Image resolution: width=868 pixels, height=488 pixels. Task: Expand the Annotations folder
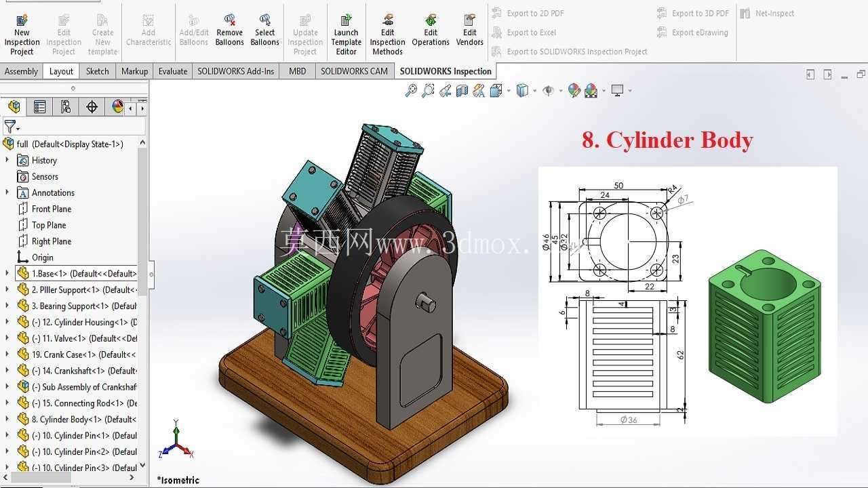(7, 192)
